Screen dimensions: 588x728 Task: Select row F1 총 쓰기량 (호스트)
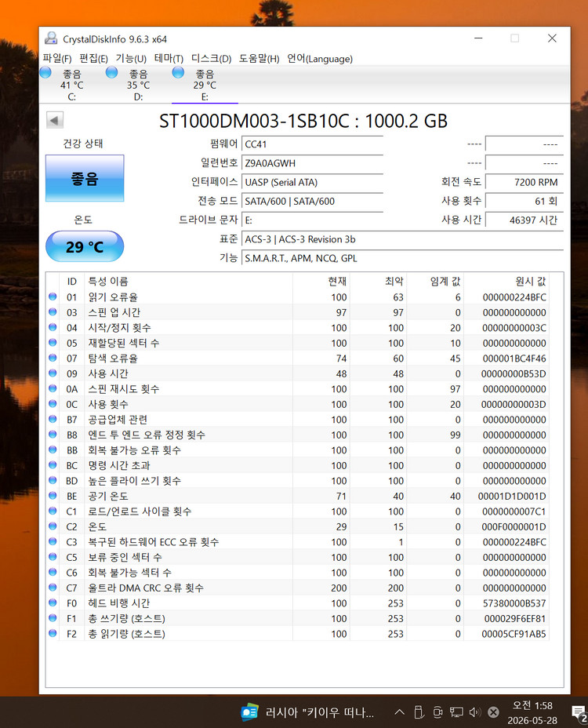(x=297, y=618)
